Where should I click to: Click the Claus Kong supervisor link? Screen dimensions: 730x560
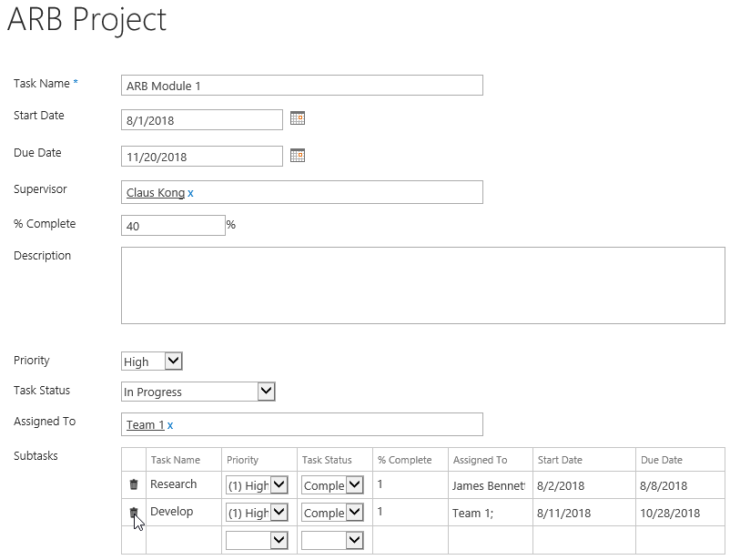(156, 193)
